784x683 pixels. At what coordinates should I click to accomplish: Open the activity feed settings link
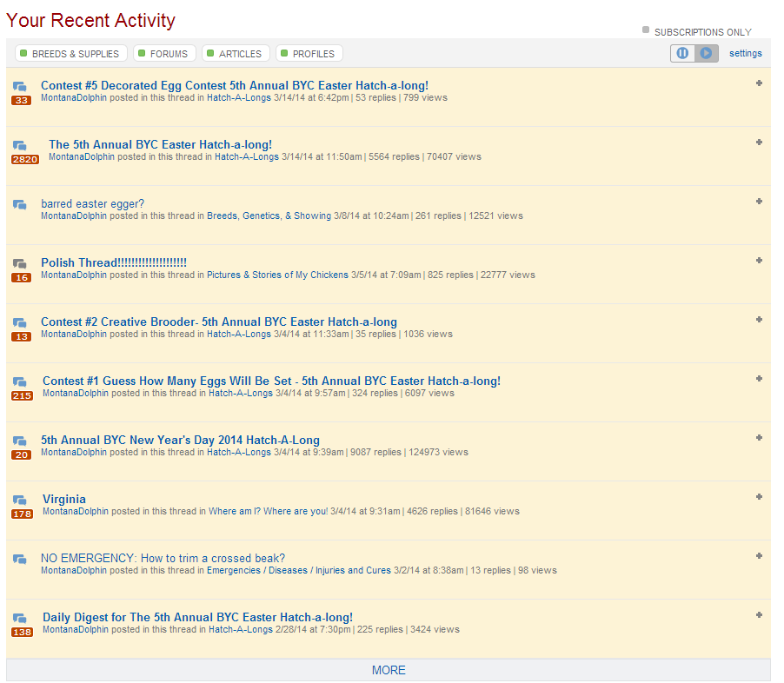point(745,54)
